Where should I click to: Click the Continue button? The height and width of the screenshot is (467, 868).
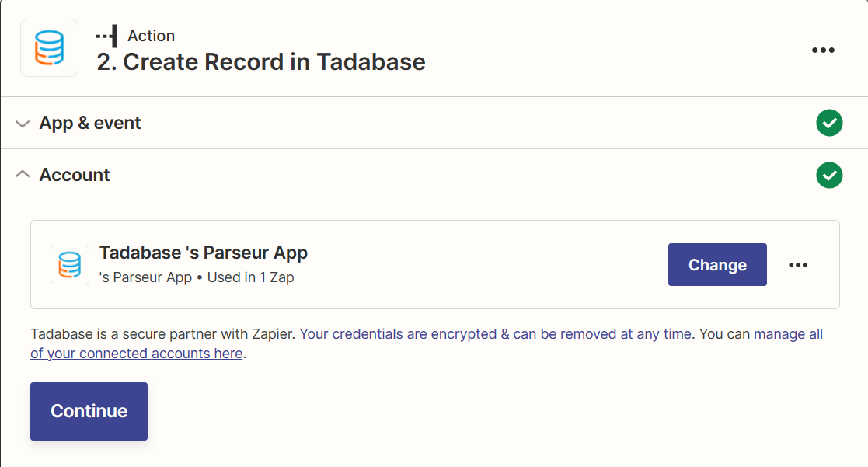coord(89,411)
